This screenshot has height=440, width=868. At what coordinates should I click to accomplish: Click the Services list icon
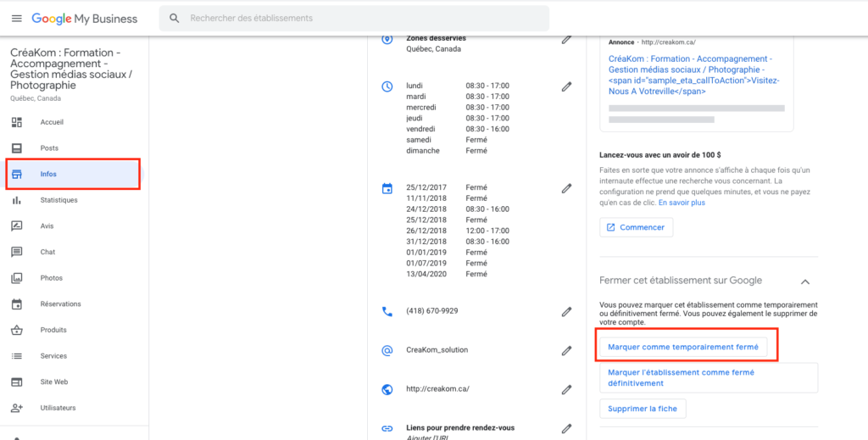tap(17, 356)
